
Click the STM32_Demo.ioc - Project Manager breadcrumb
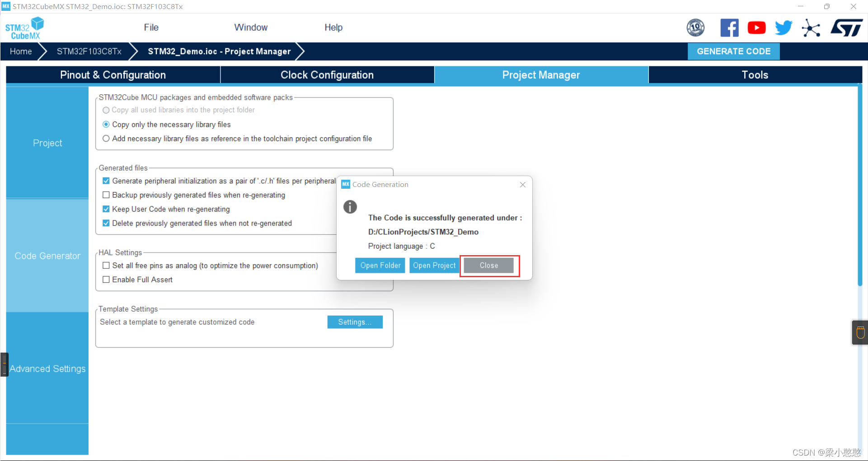click(219, 51)
